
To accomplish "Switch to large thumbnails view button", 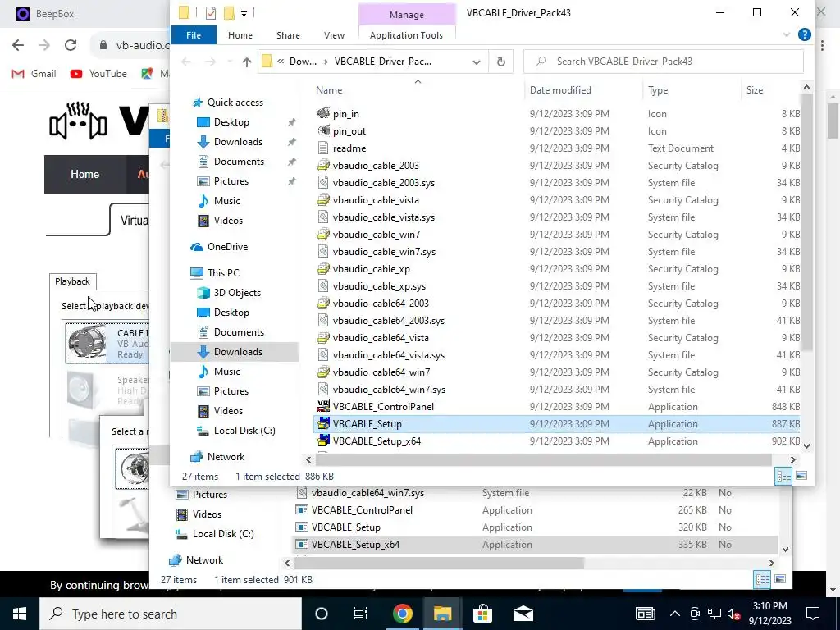I will 801,476.
